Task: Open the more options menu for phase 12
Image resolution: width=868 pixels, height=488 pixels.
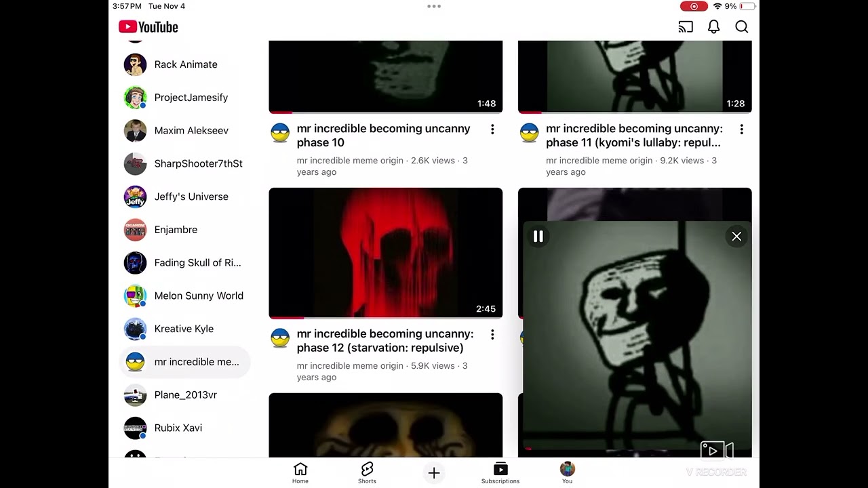Action: pos(492,335)
